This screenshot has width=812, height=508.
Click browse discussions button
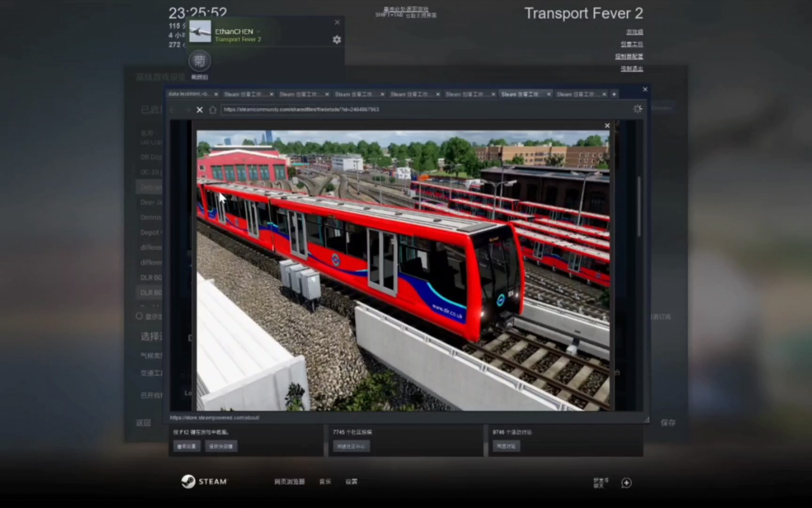(506, 446)
